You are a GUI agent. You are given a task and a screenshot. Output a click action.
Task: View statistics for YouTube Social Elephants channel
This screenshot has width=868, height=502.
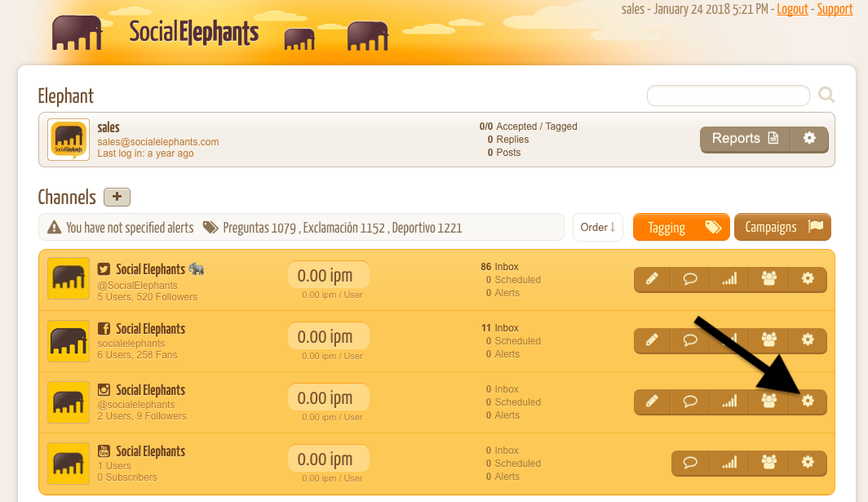(729, 463)
